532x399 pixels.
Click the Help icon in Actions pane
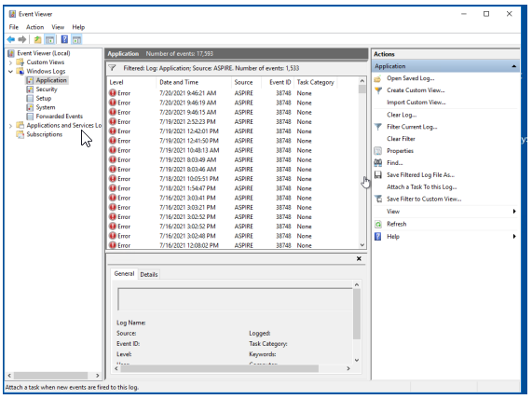tap(378, 237)
